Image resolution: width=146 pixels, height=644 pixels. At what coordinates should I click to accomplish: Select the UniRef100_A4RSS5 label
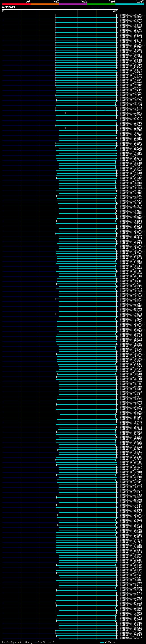[131, 115]
